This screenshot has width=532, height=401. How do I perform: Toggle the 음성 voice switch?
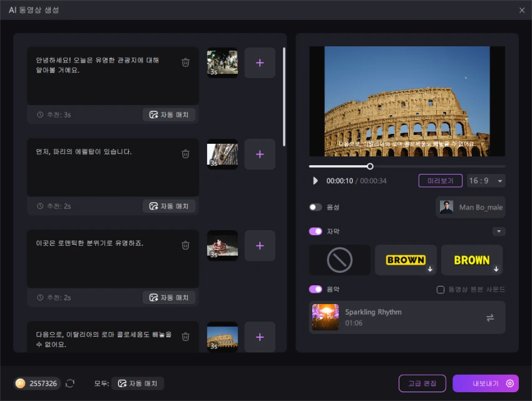click(x=315, y=207)
